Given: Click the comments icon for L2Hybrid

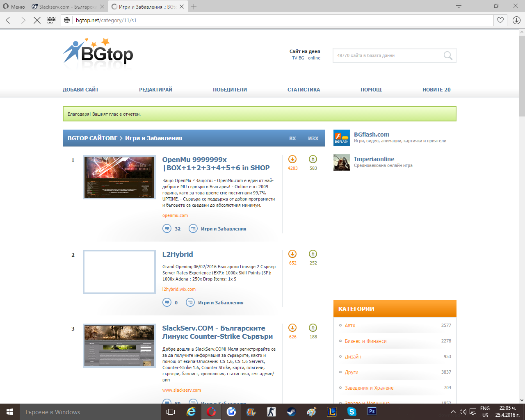Looking at the screenshot, I should pyautogui.click(x=167, y=302).
